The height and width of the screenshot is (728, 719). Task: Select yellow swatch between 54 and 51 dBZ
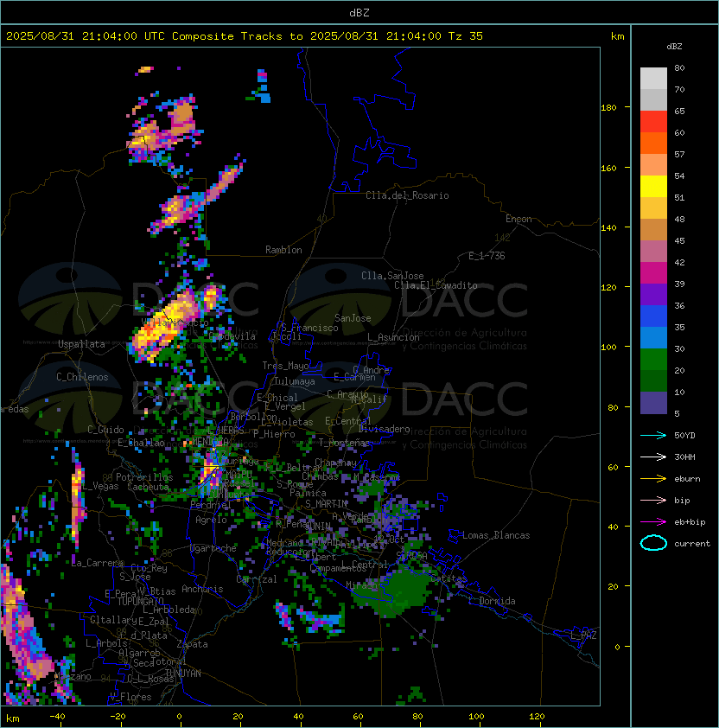pos(653,187)
